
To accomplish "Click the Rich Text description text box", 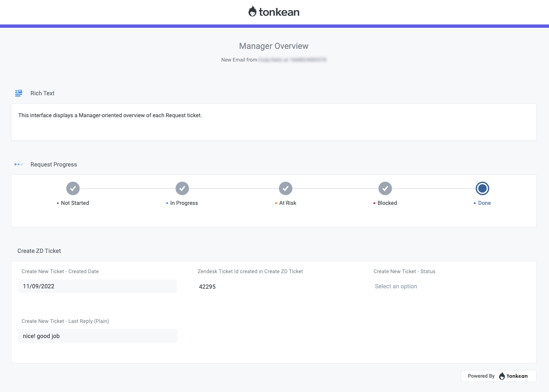I will click(x=274, y=122).
